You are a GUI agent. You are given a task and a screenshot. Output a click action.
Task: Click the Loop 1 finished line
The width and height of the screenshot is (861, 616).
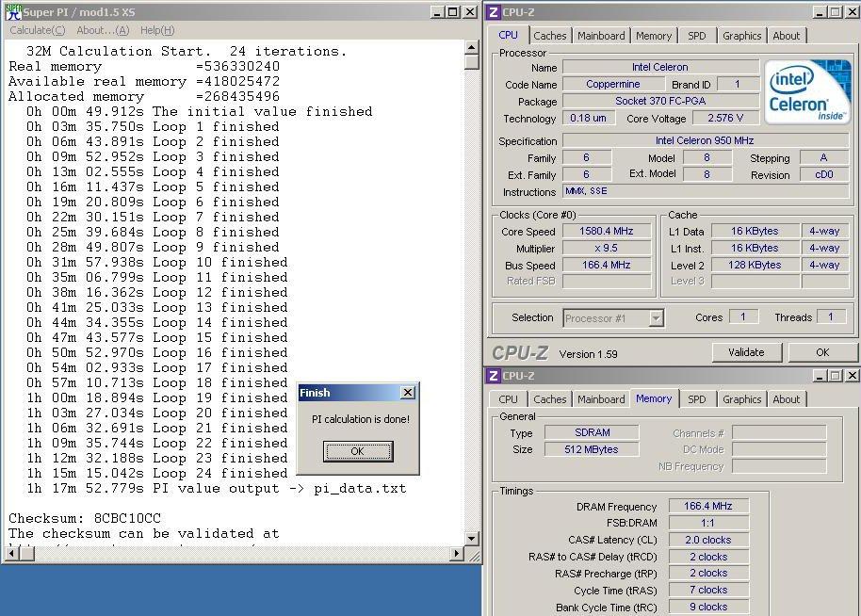[x=153, y=127]
